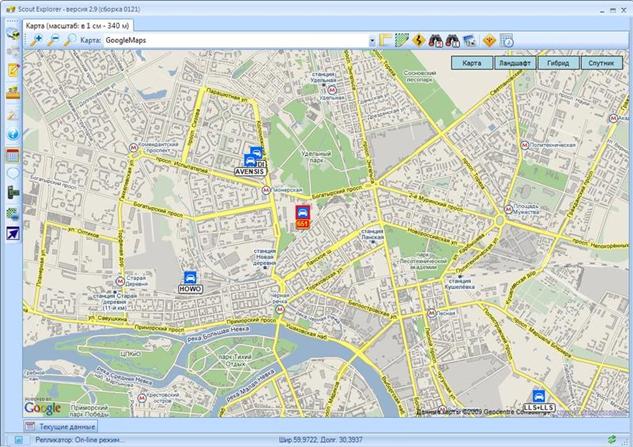Open the Карта (масштаб) tab
633x447 pixels.
(x=78, y=26)
